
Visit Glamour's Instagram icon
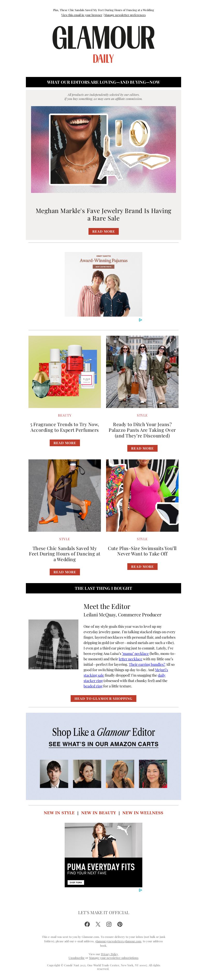click(109, 924)
